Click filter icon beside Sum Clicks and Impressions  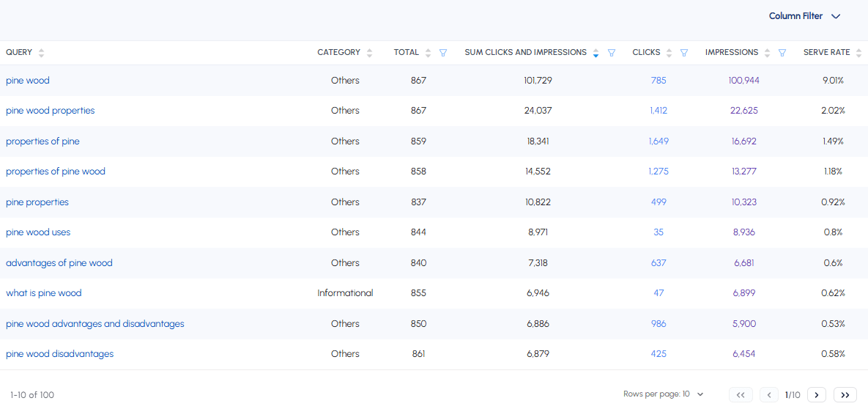coord(612,53)
